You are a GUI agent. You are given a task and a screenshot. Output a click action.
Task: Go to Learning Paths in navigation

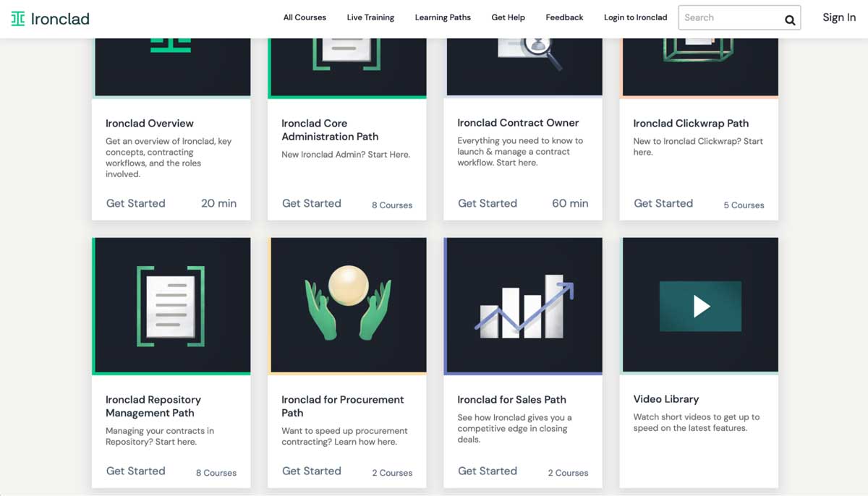443,17
